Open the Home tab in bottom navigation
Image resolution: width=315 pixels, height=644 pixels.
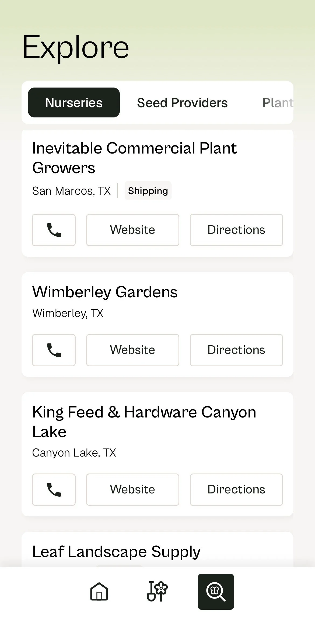click(99, 592)
